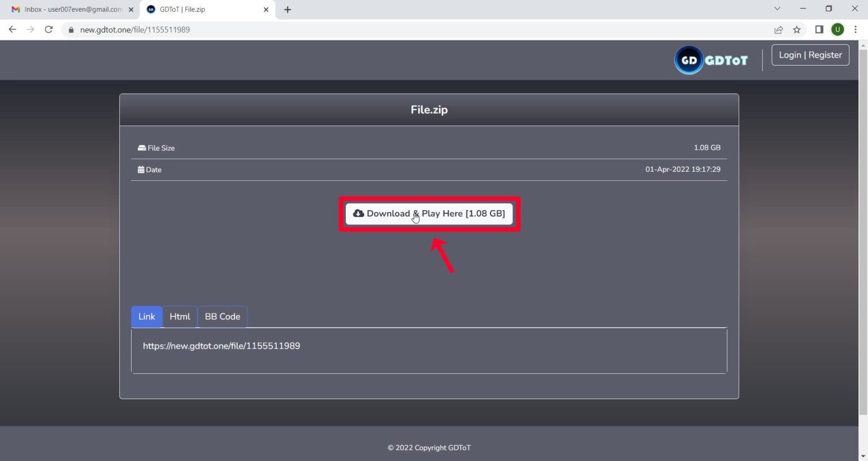Open the browser side panel icon
868x461 pixels.
coord(818,29)
